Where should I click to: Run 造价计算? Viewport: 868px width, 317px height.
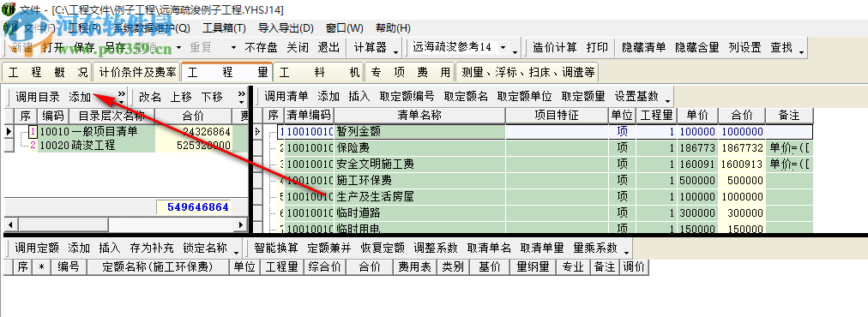pyautogui.click(x=555, y=48)
